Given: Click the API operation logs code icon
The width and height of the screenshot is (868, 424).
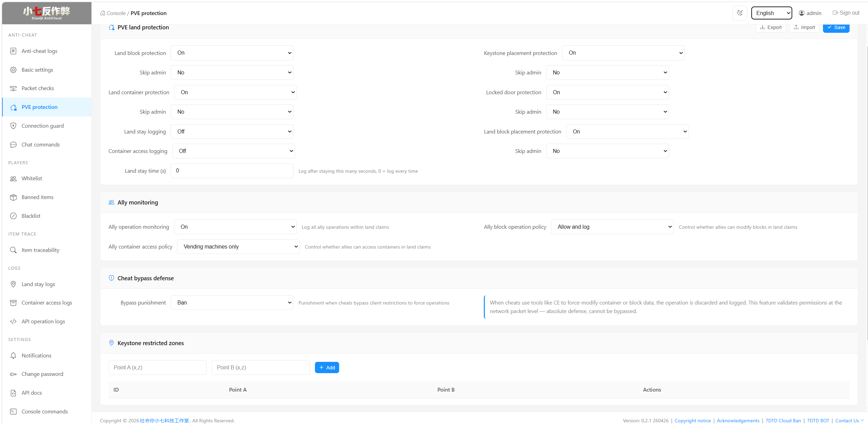Looking at the screenshot, I should click(x=13, y=322).
